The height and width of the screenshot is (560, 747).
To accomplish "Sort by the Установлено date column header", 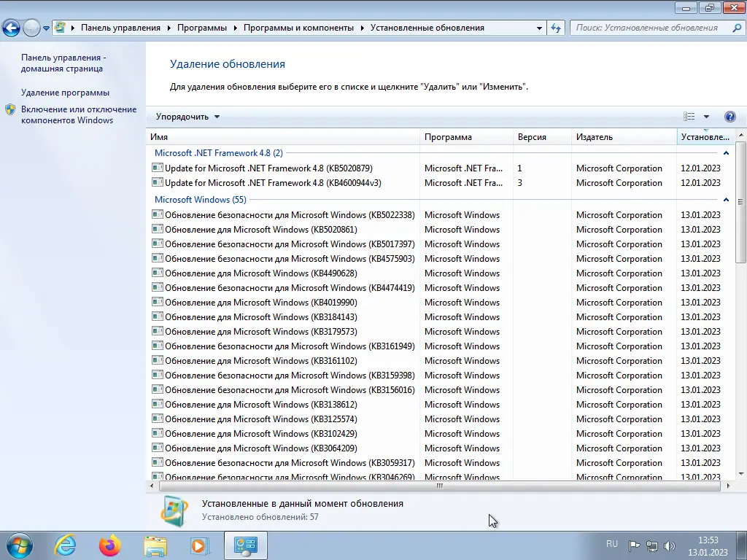I will pyautogui.click(x=705, y=137).
